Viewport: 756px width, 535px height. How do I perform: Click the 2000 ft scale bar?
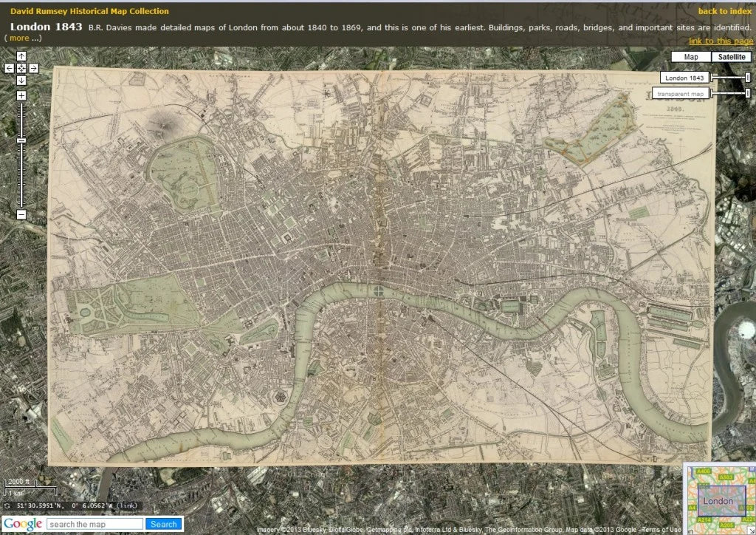(30, 487)
